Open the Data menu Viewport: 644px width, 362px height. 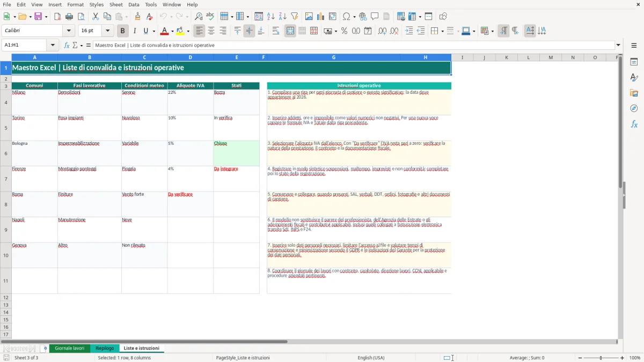134,4
